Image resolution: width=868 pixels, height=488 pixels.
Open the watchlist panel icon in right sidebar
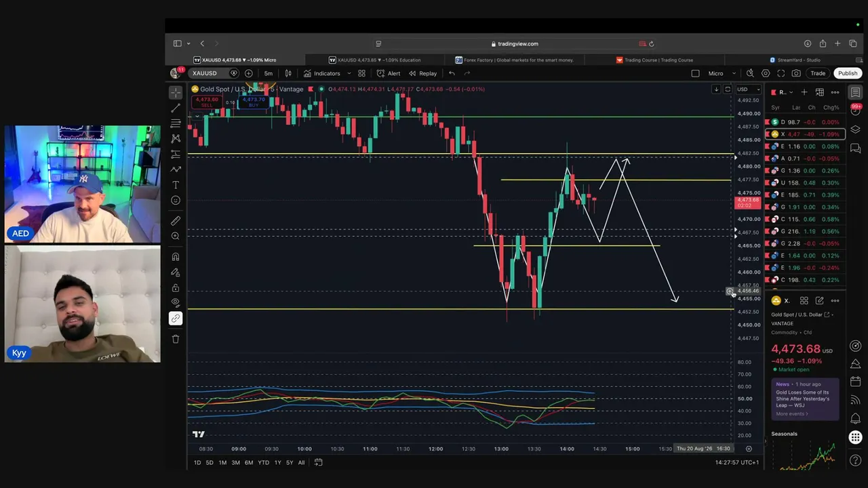(856, 92)
